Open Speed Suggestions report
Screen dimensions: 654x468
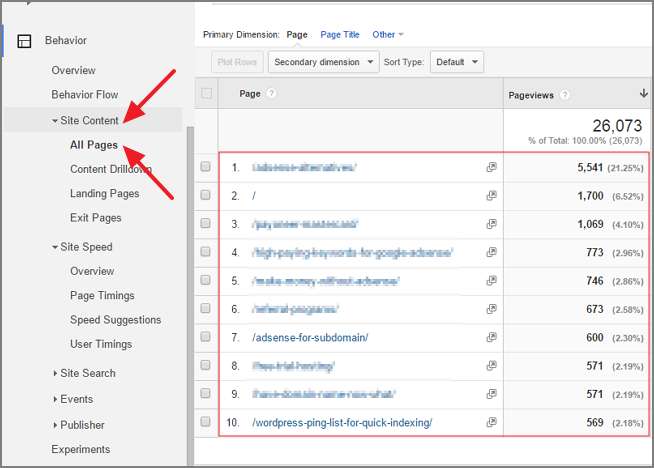(x=116, y=320)
